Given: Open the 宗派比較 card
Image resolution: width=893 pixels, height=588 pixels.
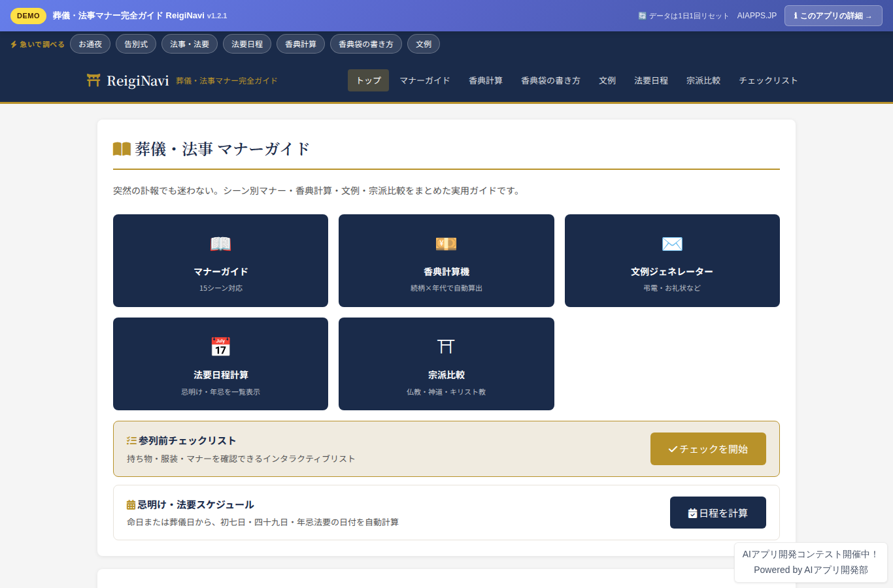Looking at the screenshot, I should [x=446, y=364].
